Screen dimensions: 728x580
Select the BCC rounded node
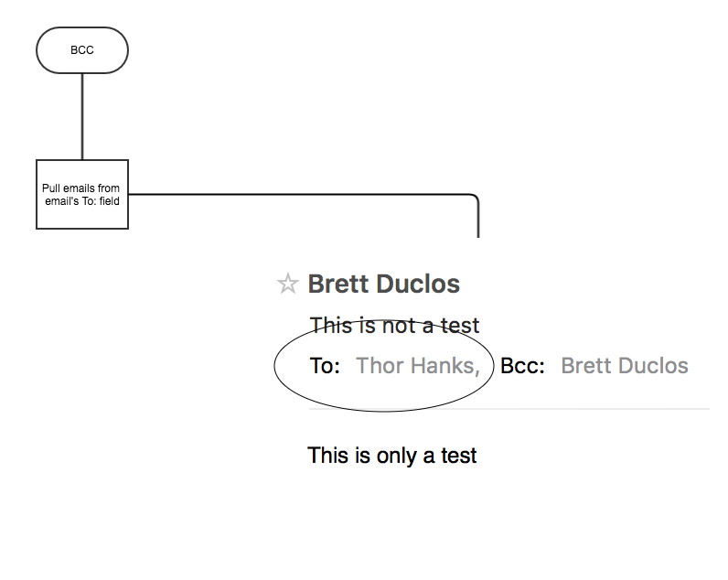[x=82, y=50]
